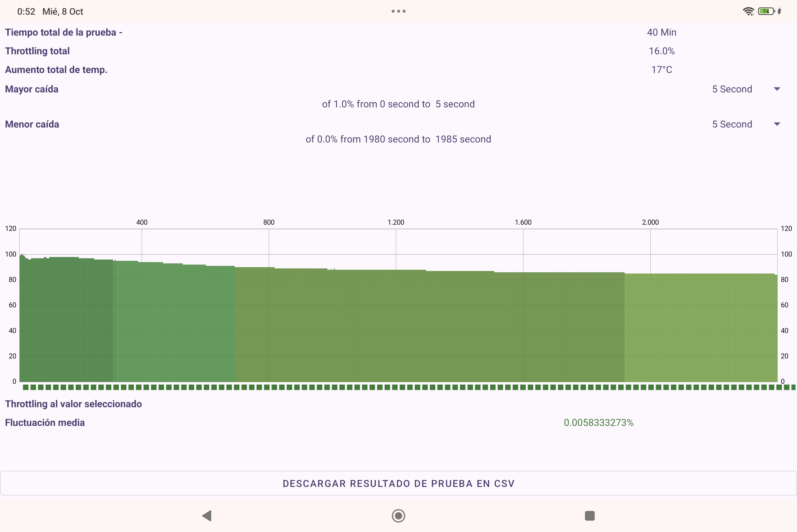Tap the 16.0% Throttling total value
The height and width of the screenshot is (532, 797).
661,51
